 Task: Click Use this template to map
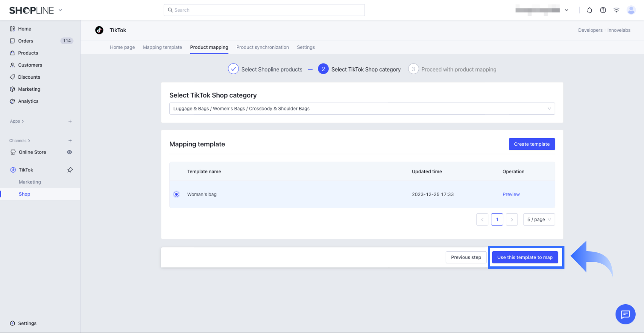tap(525, 257)
